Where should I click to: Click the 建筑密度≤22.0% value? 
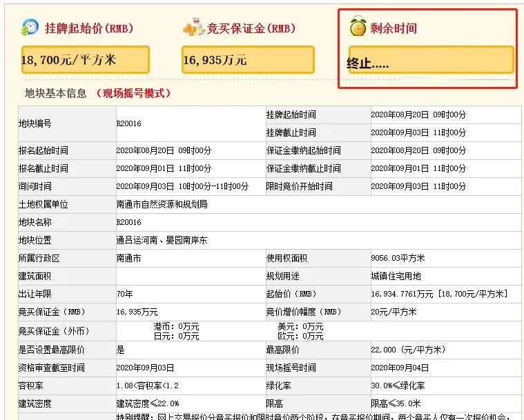coord(147,403)
